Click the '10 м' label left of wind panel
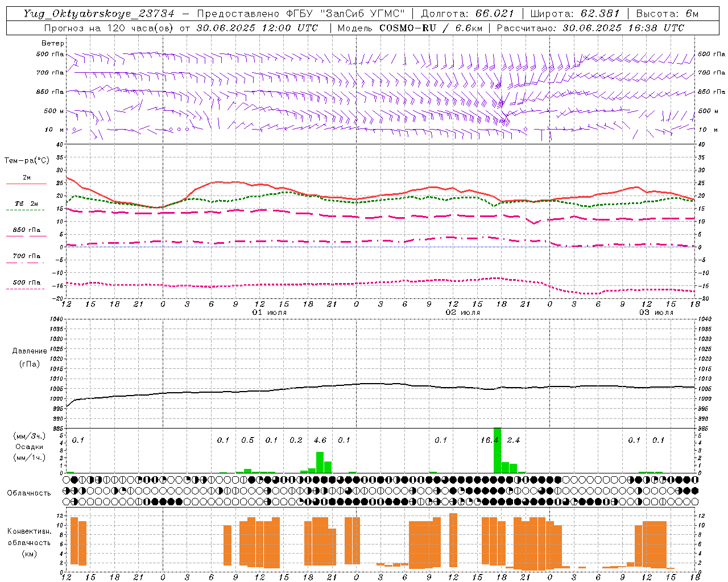Screen dimensions: 728x582 (54, 130)
